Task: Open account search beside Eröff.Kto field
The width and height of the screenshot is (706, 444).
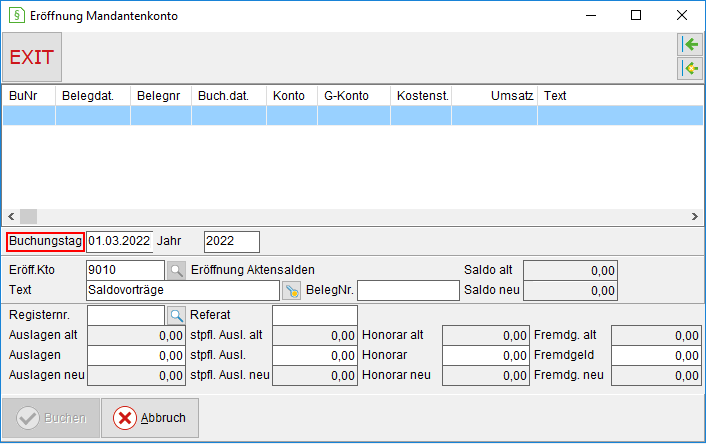Action: point(176,270)
